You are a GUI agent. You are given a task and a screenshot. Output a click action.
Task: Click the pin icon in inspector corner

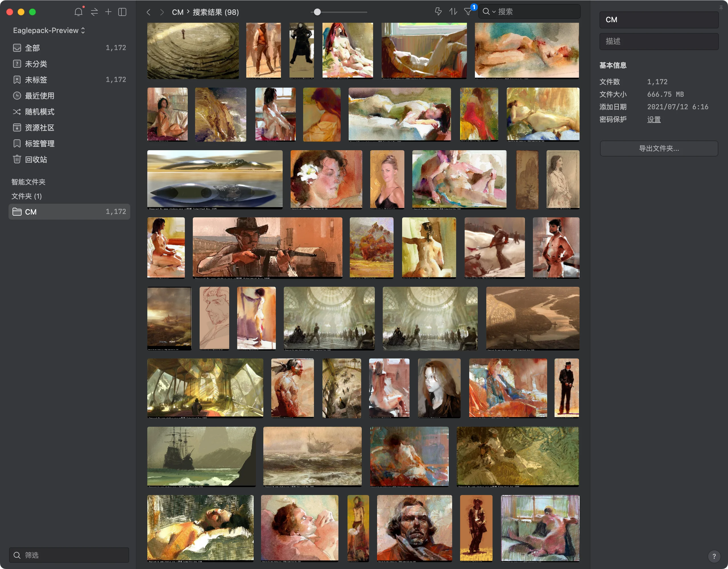point(721,8)
